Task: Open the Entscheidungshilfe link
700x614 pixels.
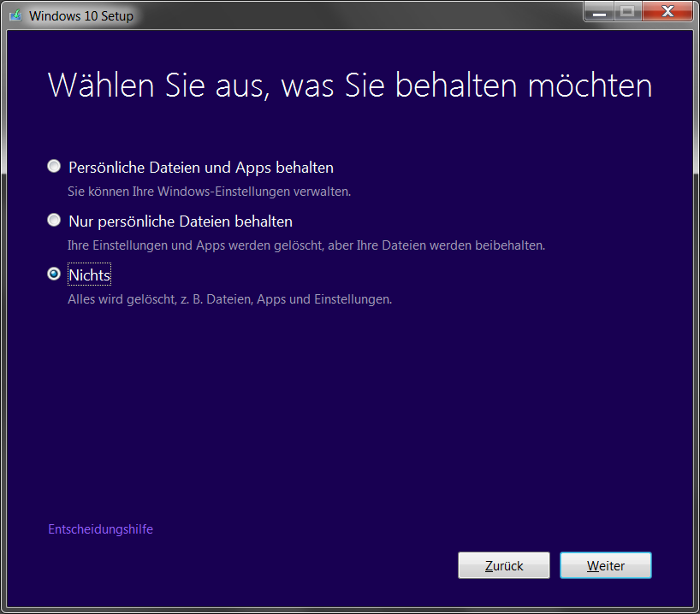Action: pyautogui.click(x=100, y=529)
